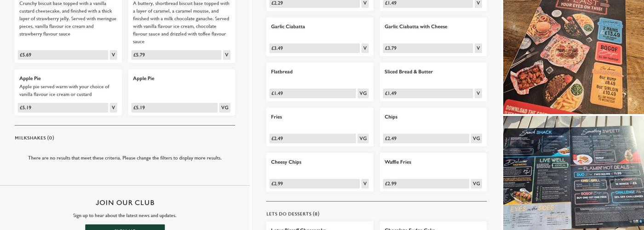Click the V badge on Garlic Ciabatta
The height and width of the screenshot is (230, 644).
(365, 48)
